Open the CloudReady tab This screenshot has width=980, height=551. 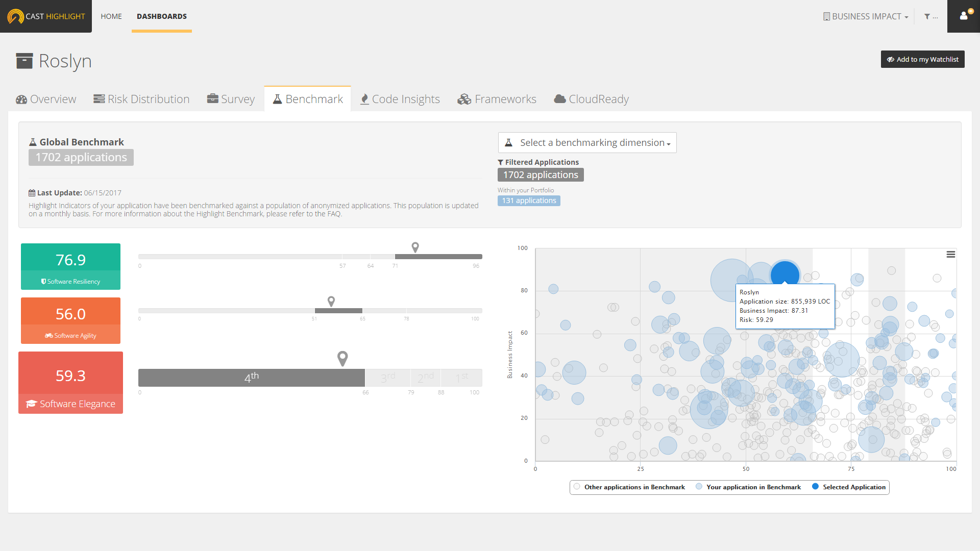(592, 99)
